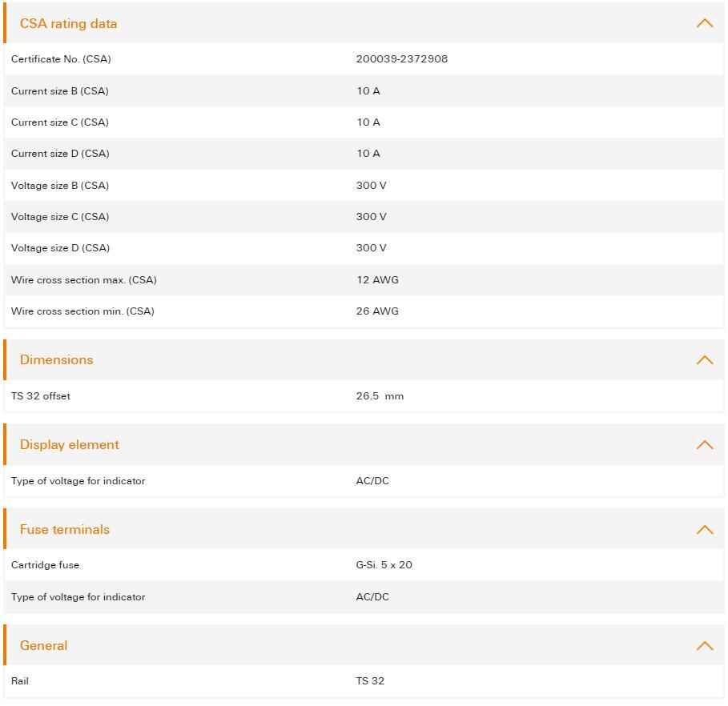
Task: Click the Wire cross section max. label
Action: pos(83,280)
